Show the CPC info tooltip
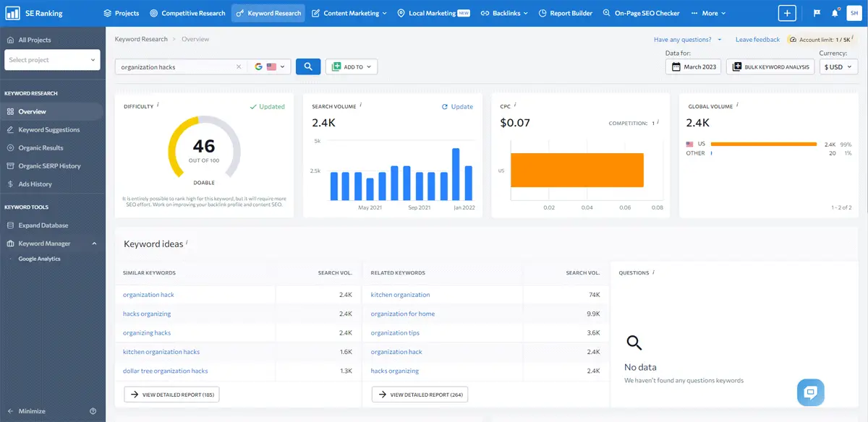Viewport: 868px width, 422px height. point(516,105)
